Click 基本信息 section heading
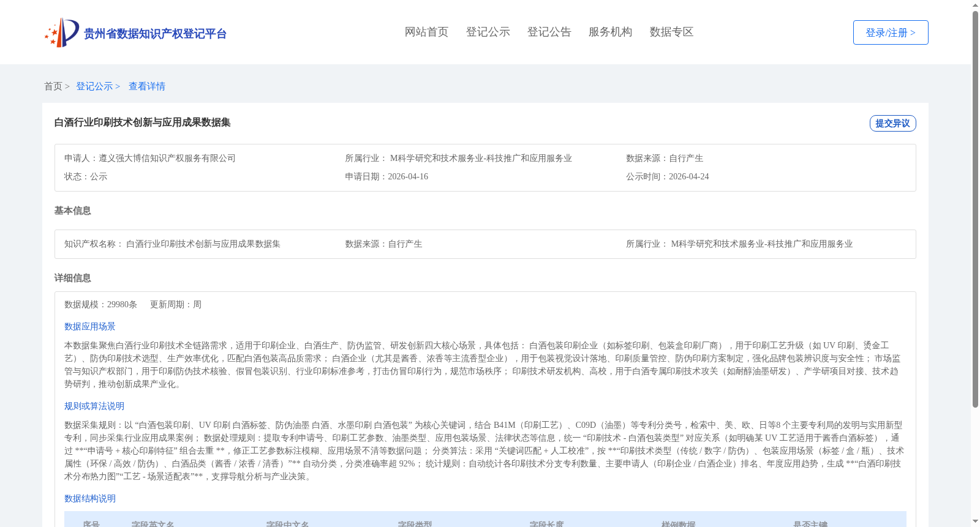The height and width of the screenshot is (527, 980). click(72, 211)
